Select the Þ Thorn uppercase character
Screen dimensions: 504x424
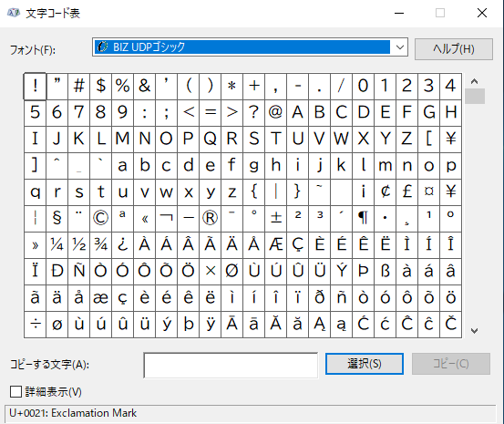click(x=364, y=271)
